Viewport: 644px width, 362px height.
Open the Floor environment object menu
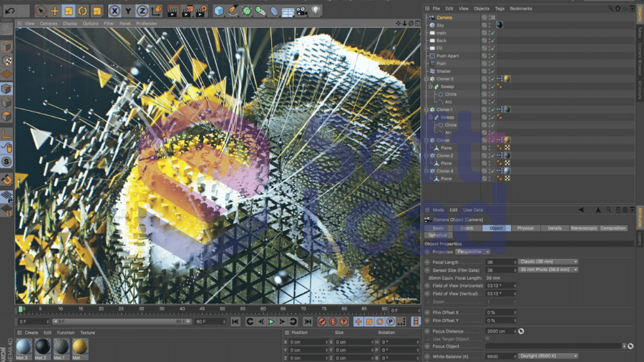tap(287, 11)
